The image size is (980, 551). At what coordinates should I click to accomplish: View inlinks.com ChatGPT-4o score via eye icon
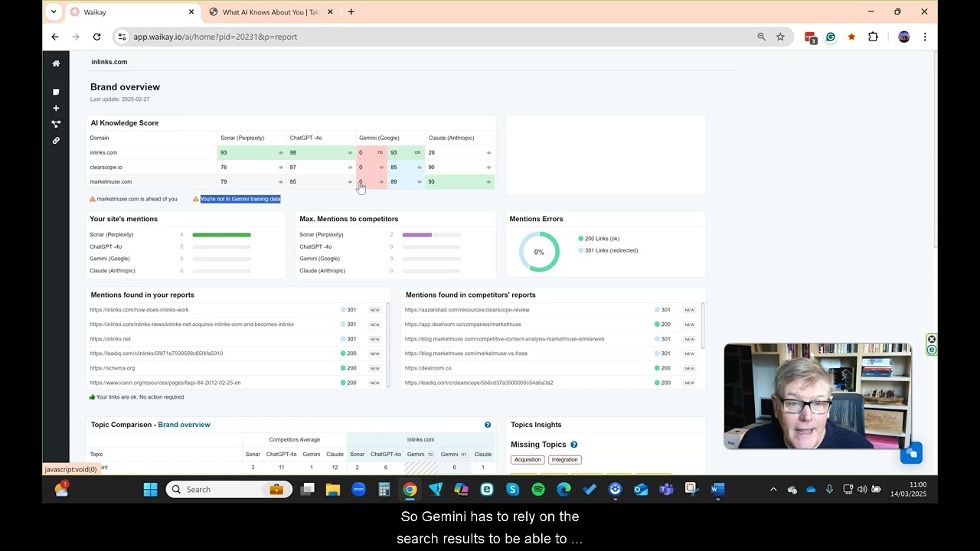point(350,153)
